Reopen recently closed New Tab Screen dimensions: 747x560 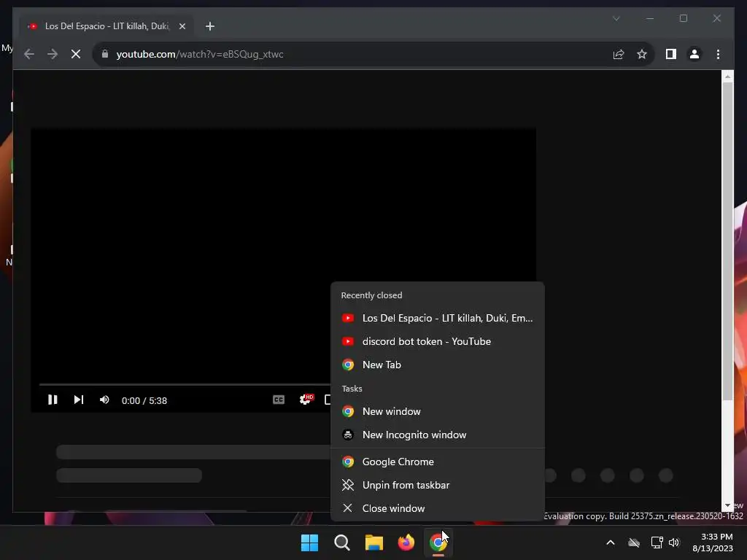tap(438, 365)
